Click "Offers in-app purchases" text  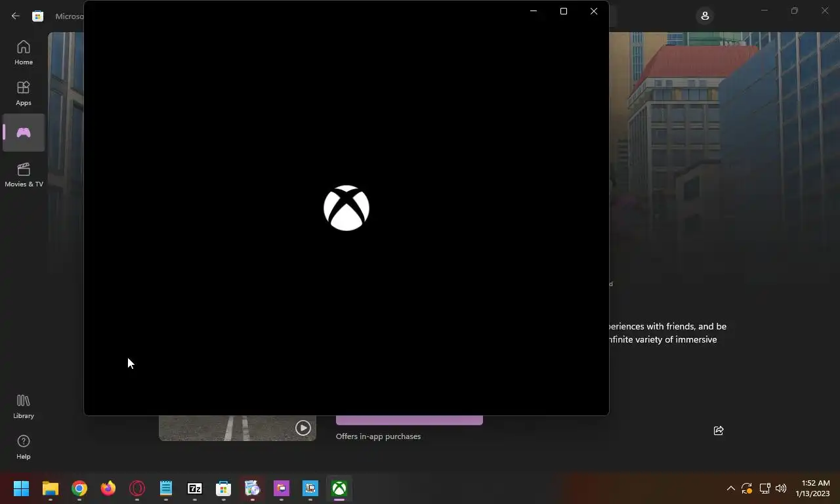[x=378, y=436]
